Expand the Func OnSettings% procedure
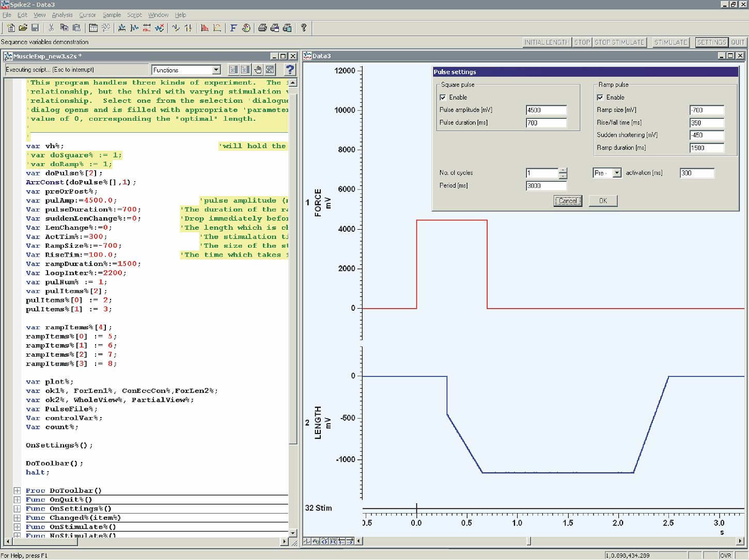The image size is (749, 560). 17,508
